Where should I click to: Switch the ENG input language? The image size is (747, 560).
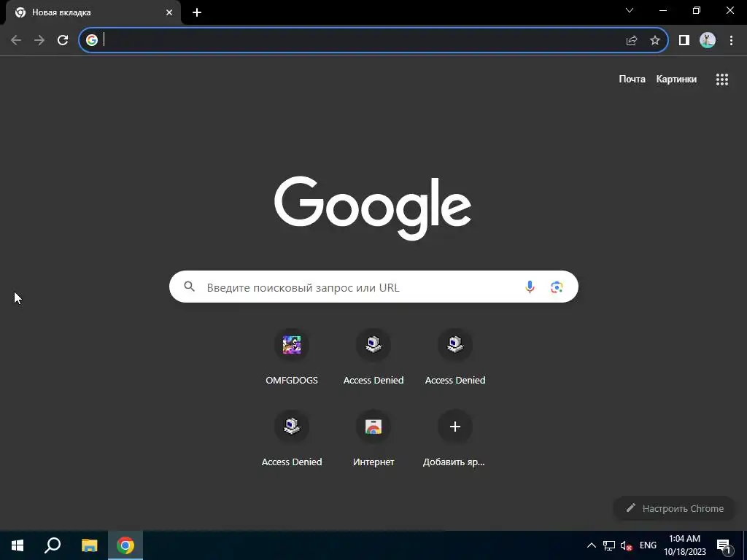648,545
